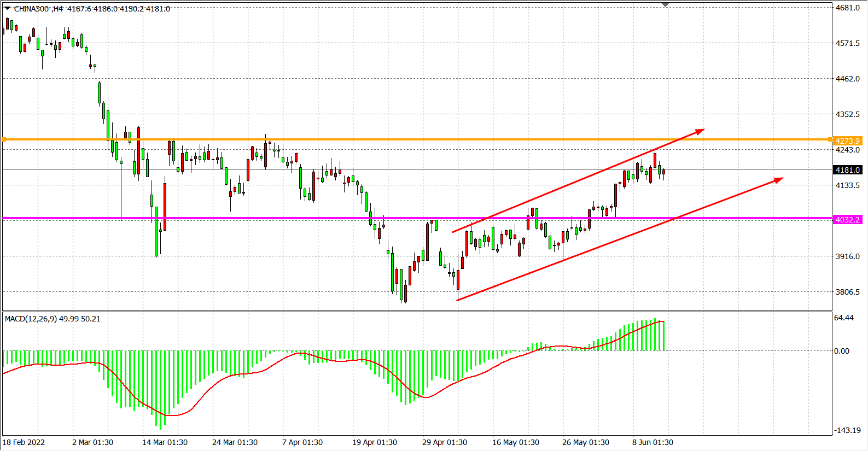Image resolution: width=868 pixels, height=451 pixels.
Task: Click the -143.19 value on MACD scale
Action: [x=847, y=430]
